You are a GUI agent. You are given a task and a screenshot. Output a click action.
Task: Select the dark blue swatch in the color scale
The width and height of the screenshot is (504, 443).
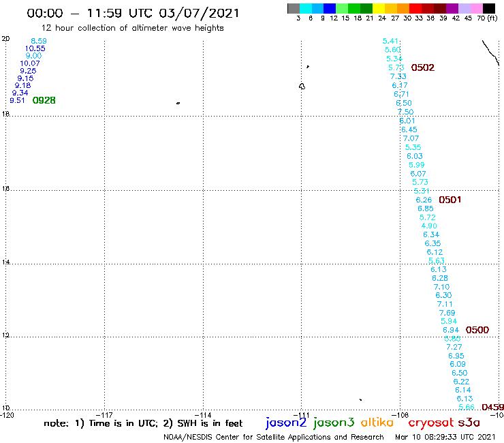tap(330, 8)
